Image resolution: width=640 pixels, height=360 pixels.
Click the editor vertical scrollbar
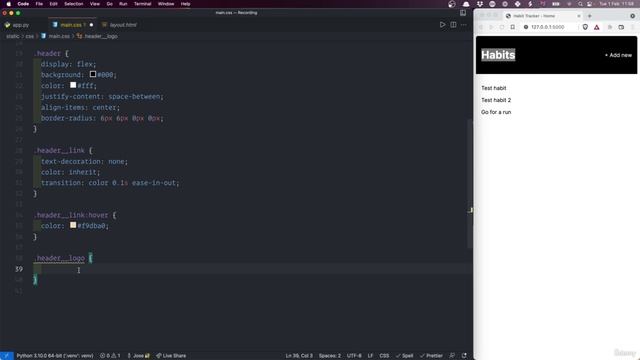(470, 184)
